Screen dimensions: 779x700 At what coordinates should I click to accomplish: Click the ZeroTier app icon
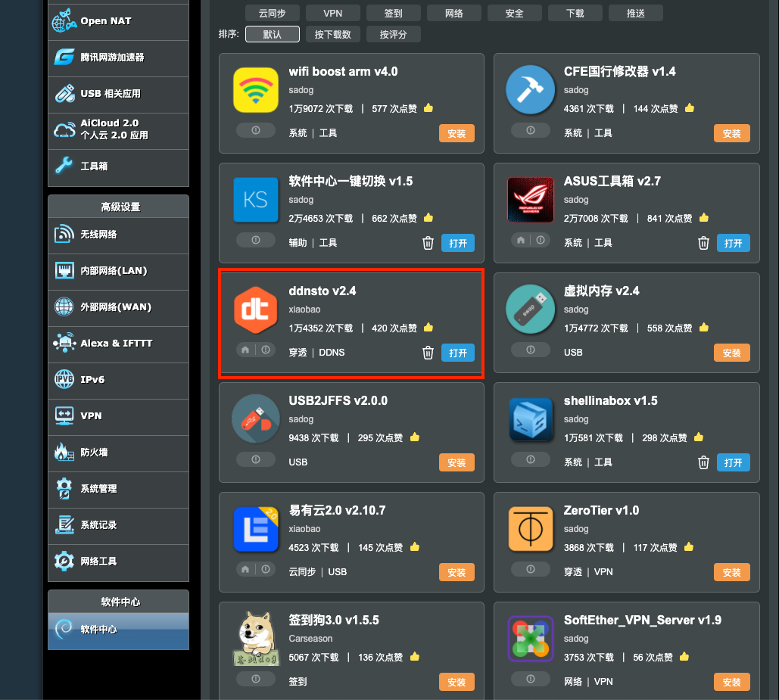[531, 529]
